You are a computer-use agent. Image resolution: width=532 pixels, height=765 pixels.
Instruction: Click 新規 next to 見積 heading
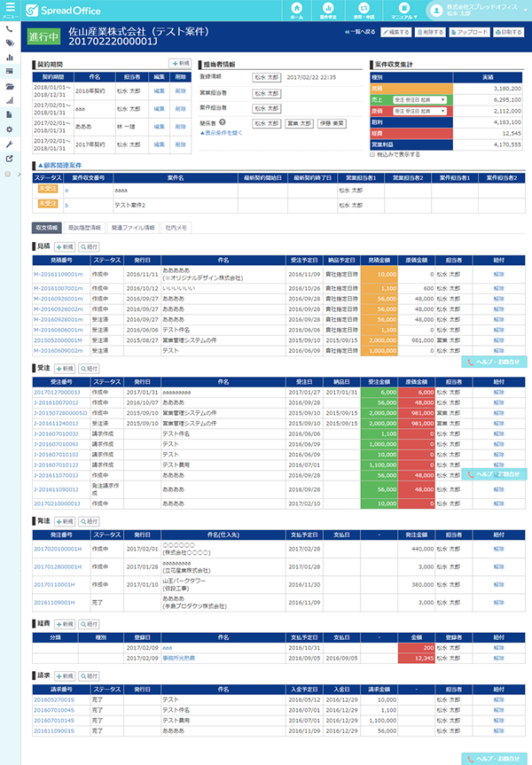65,246
